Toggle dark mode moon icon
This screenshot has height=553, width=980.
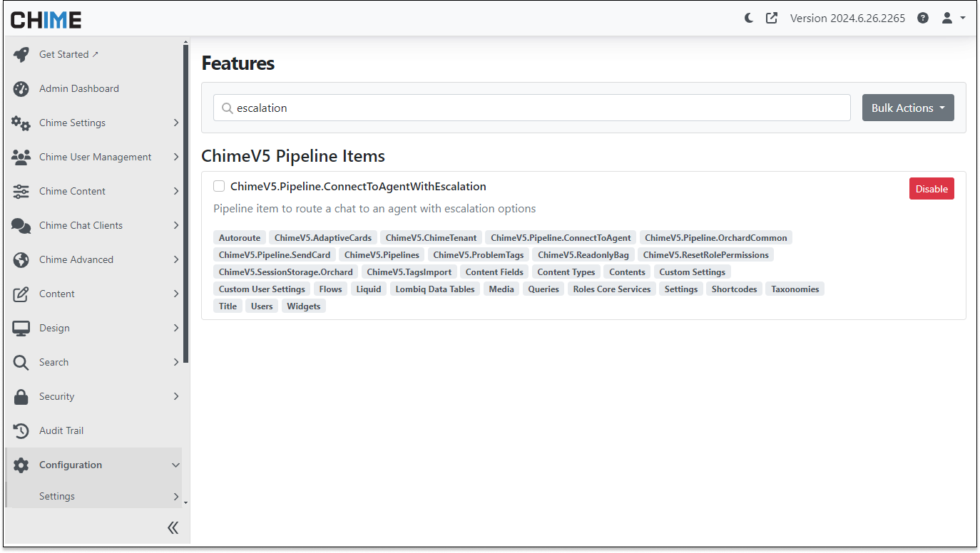(x=749, y=18)
